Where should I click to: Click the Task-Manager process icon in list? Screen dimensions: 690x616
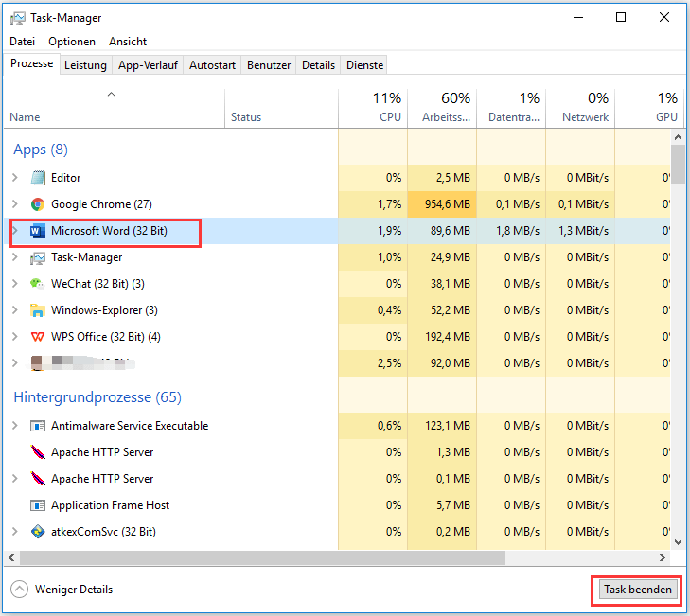tap(38, 257)
